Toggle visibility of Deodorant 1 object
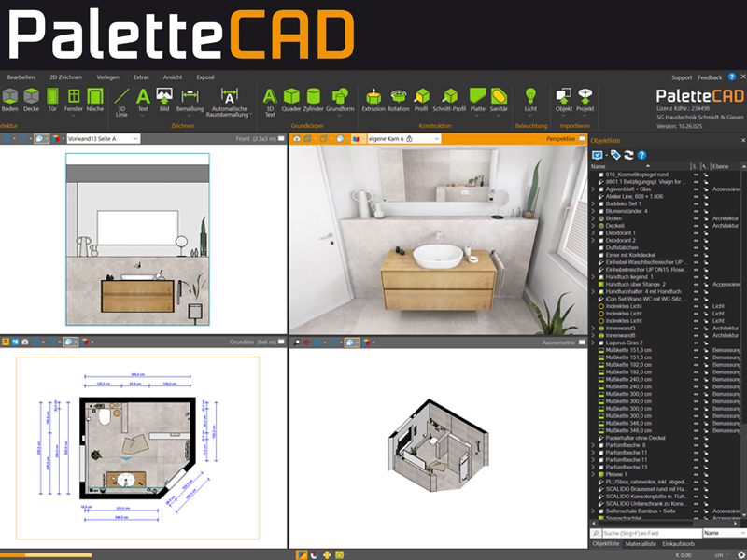This screenshot has width=747, height=560. pos(696,233)
